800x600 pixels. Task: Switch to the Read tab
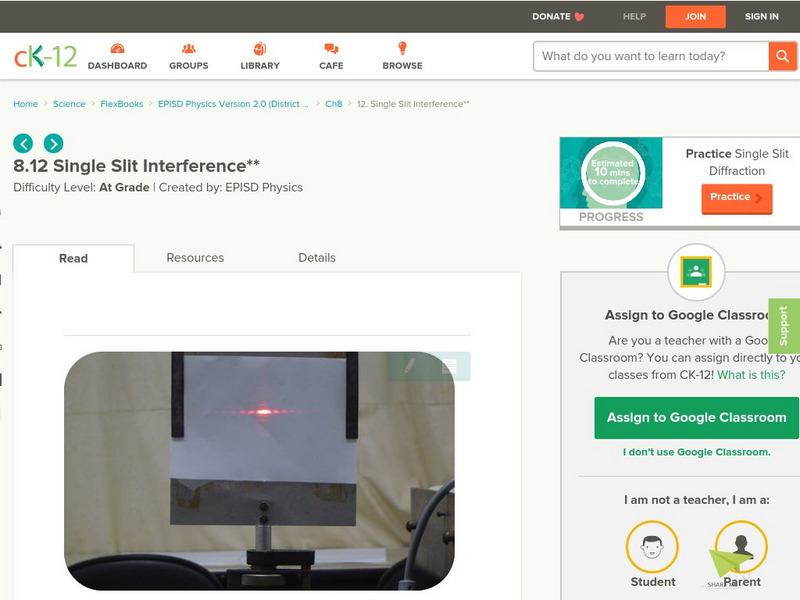click(x=73, y=258)
